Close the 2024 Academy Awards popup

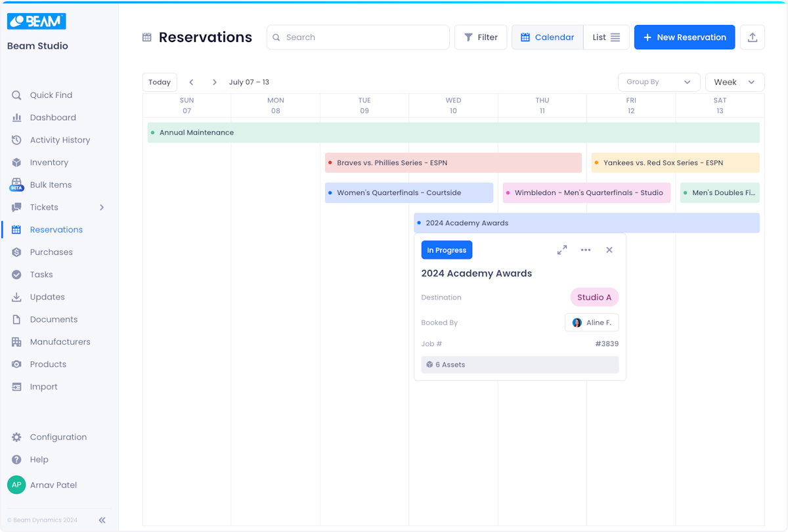(x=609, y=250)
